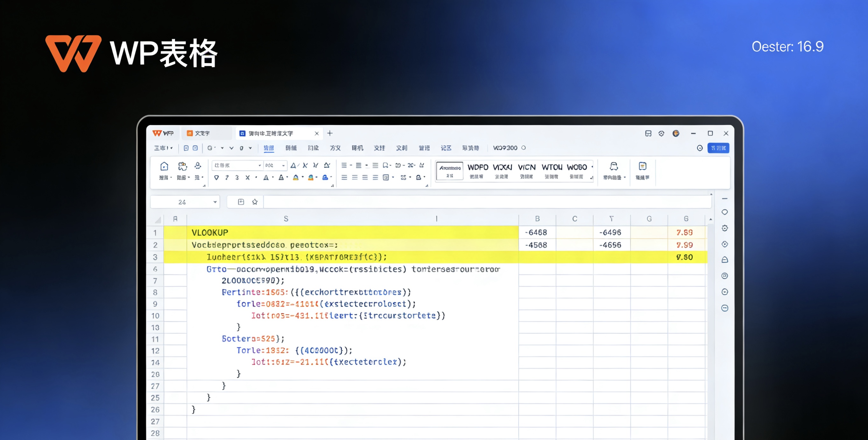Open the font name dropdown
This screenshot has height=440, width=868.
point(259,166)
